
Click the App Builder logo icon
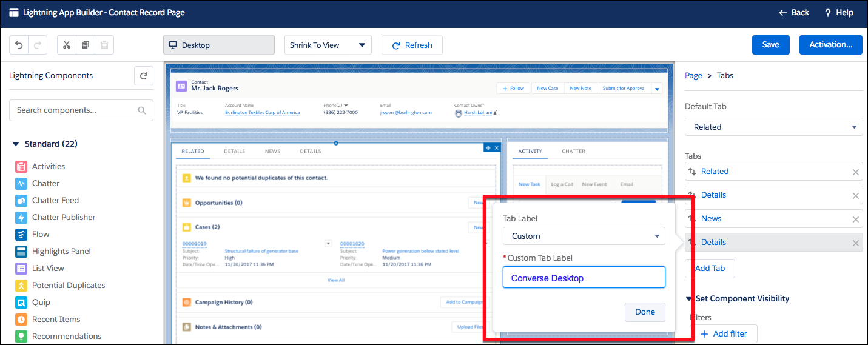[14, 12]
